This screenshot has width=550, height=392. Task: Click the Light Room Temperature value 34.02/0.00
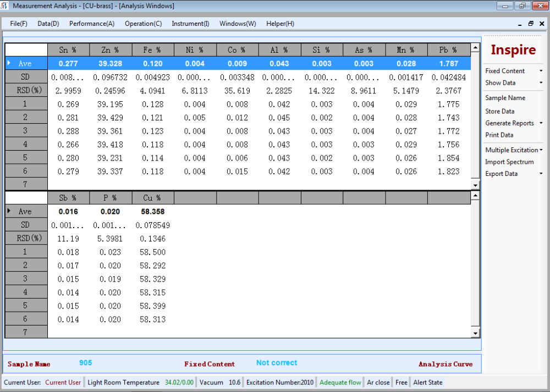[x=179, y=382]
